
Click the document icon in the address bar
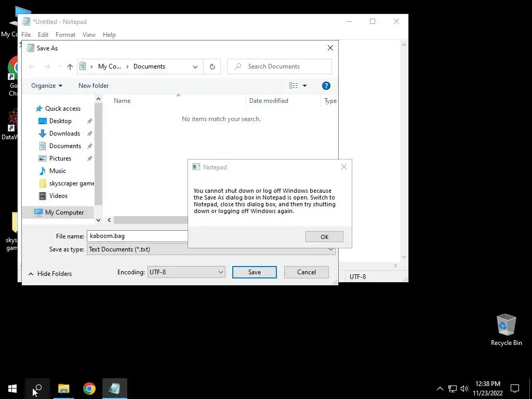(x=83, y=66)
